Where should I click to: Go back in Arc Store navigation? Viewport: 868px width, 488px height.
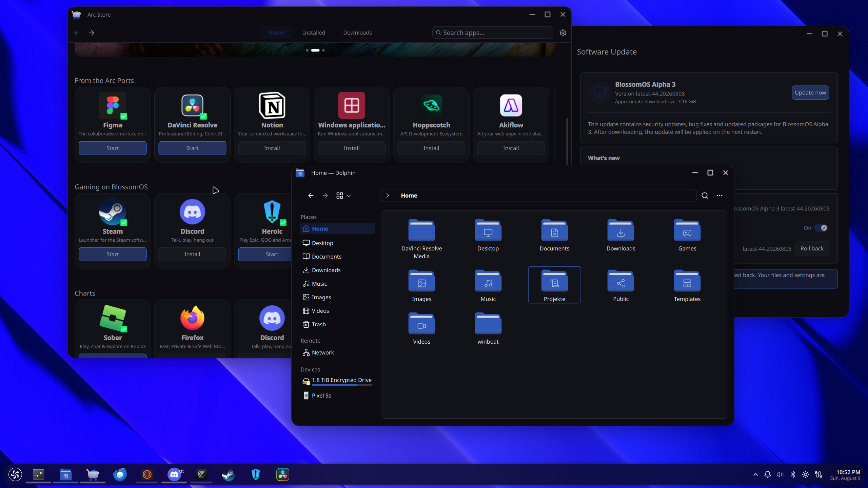(x=77, y=33)
